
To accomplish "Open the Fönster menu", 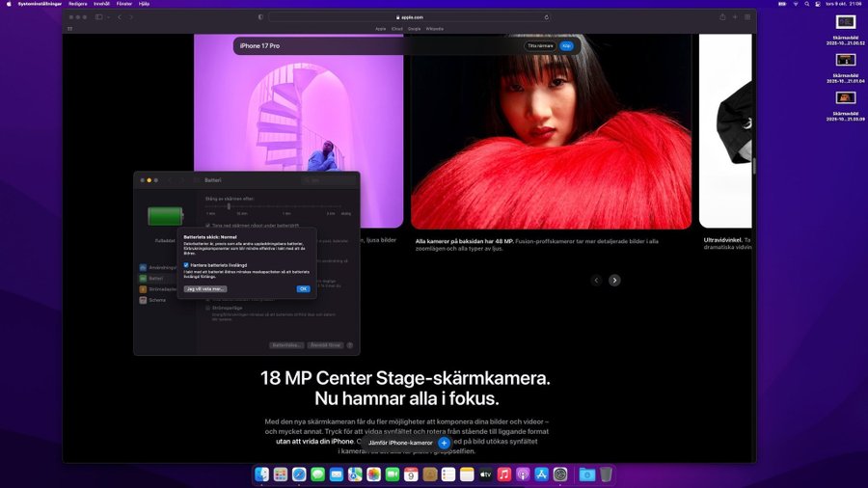I will tap(124, 4).
